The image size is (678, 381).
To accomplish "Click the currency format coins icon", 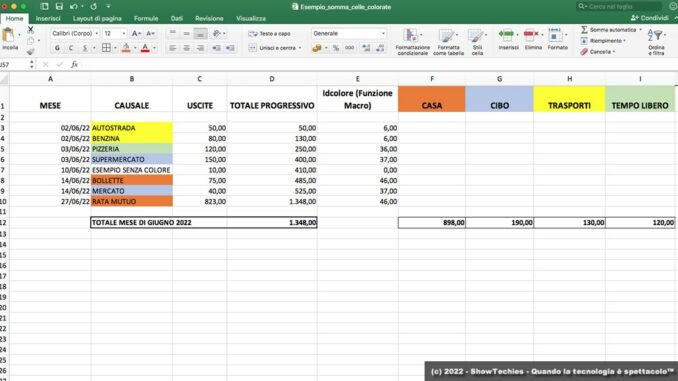I will click(x=317, y=48).
